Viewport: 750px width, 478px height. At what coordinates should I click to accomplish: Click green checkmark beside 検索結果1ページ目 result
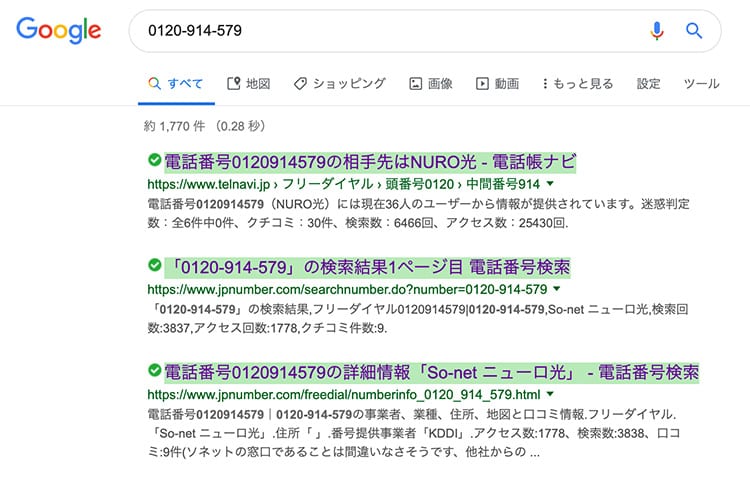pyautogui.click(x=154, y=265)
